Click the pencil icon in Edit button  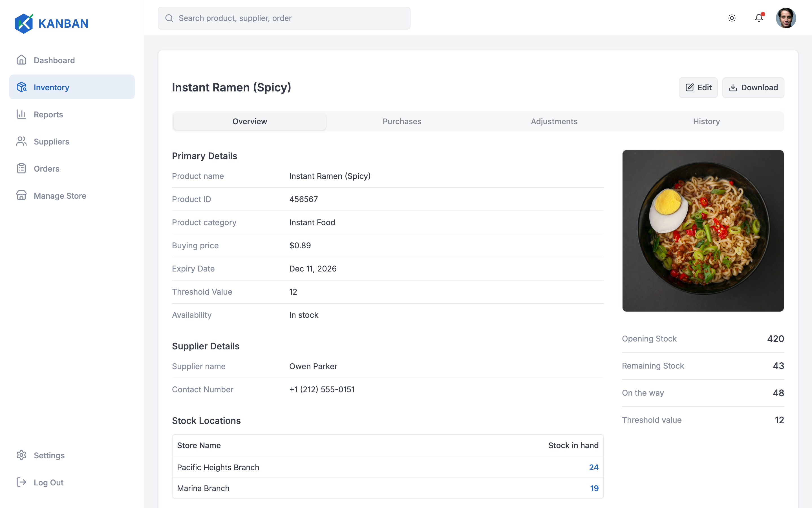[690, 88]
